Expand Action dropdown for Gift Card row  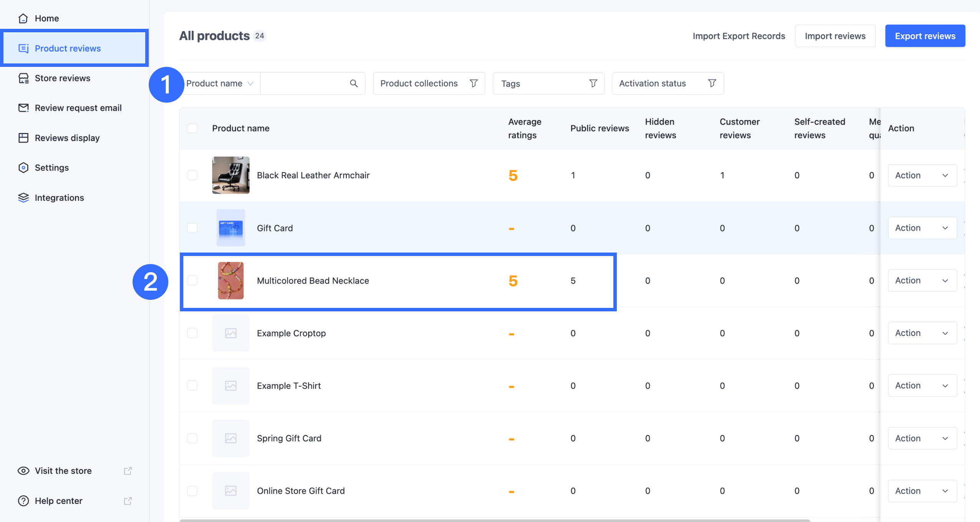[922, 228]
